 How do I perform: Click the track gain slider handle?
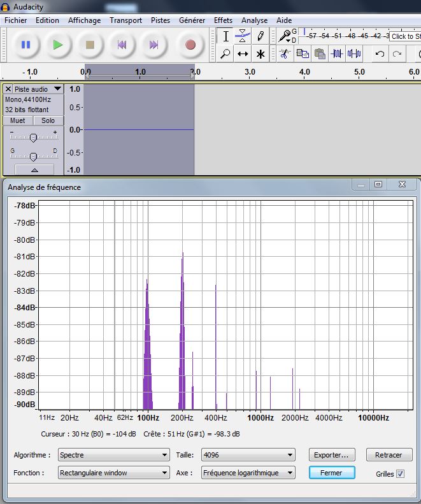[33, 137]
